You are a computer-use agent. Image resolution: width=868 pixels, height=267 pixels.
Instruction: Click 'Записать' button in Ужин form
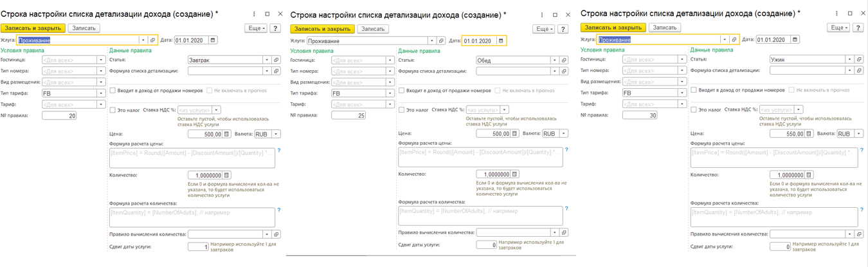[664, 28]
